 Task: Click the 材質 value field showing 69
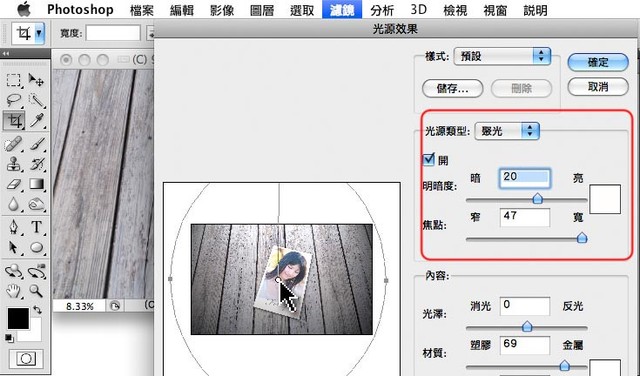524,345
